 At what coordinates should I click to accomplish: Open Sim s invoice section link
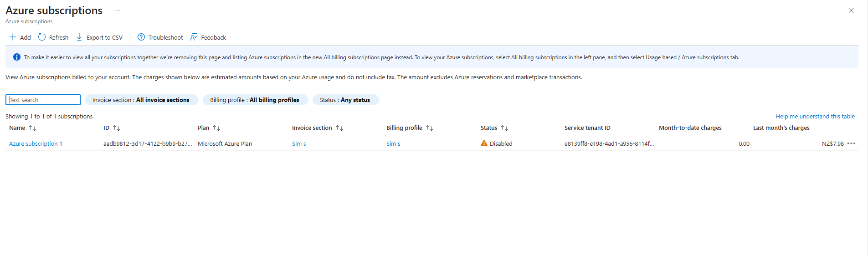(x=299, y=143)
